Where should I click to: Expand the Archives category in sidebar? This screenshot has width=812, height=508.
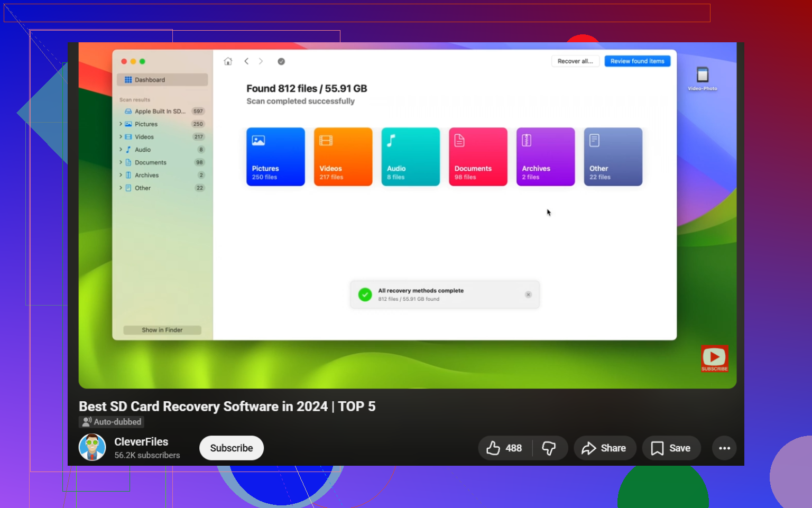pyautogui.click(x=121, y=175)
